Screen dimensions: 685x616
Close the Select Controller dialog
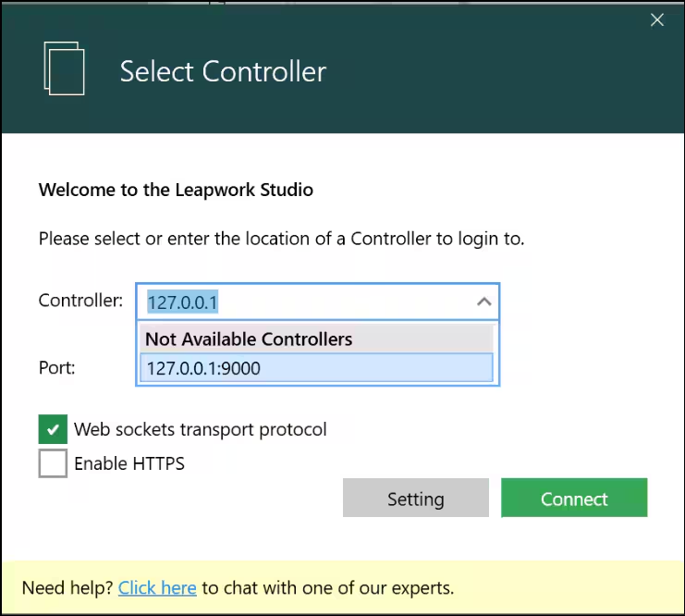pos(657,20)
